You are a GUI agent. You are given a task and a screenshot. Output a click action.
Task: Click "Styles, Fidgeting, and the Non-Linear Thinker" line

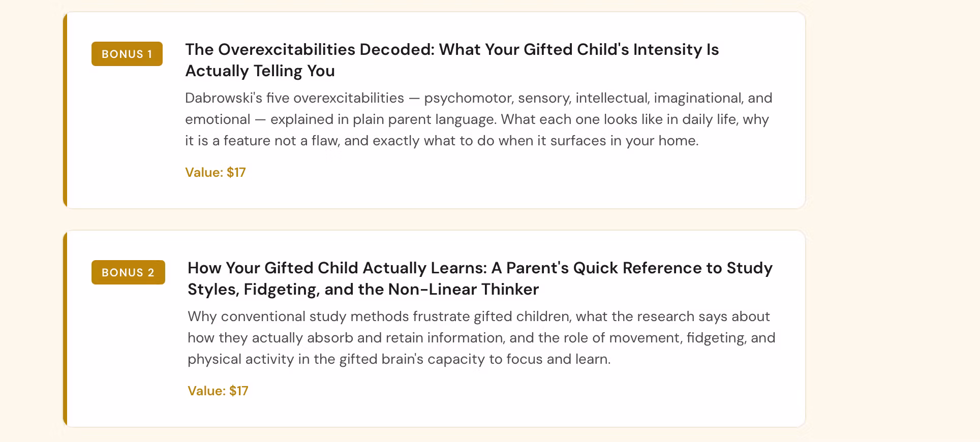tap(363, 290)
